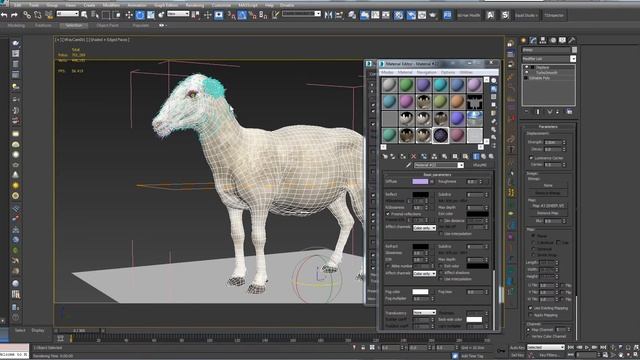Activate the Unlink Selection tool
This screenshot has width=640, height=360.
(x=38, y=15)
